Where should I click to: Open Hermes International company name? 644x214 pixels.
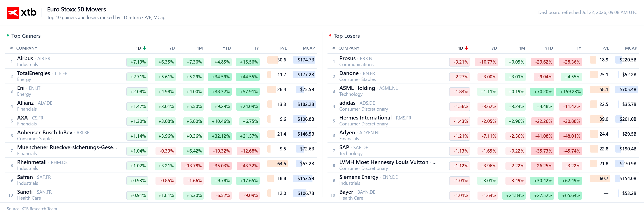pos(365,118)
